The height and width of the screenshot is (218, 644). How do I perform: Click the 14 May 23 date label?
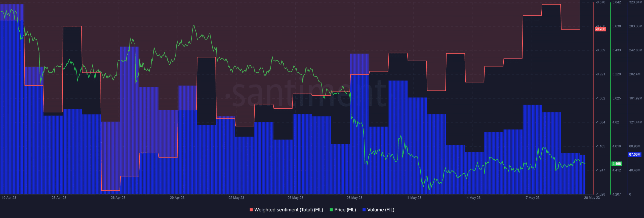[x=473, y=198]
